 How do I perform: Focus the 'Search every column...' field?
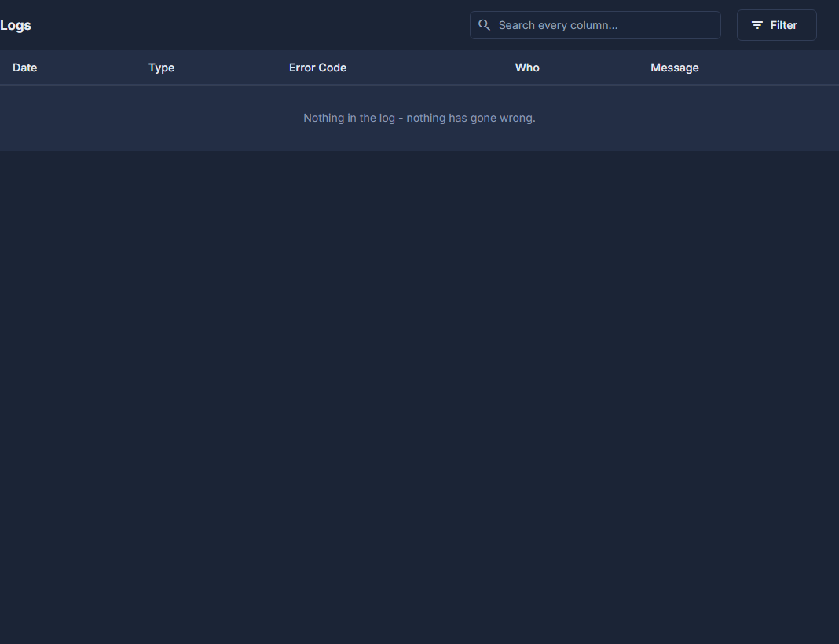tap(595, 25)
